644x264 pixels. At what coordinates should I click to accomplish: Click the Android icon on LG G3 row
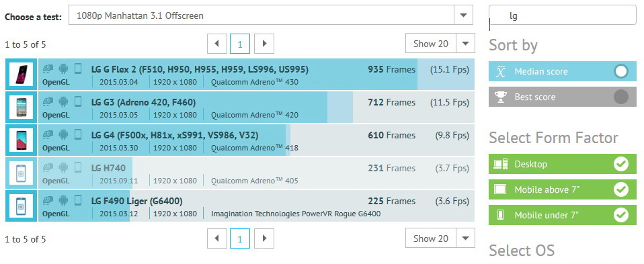point(63,101)
